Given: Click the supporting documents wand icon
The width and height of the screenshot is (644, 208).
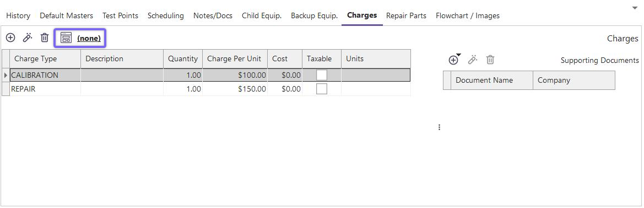Looking at the screenshot, I should [473, 60].
